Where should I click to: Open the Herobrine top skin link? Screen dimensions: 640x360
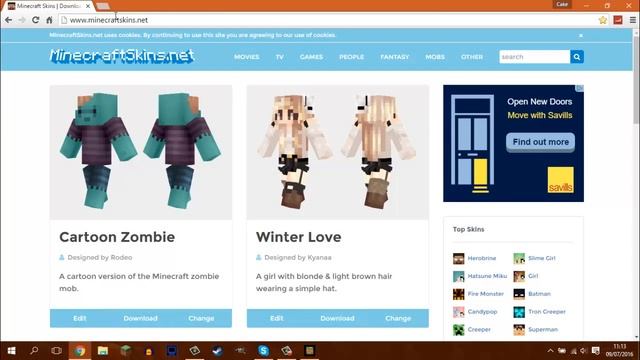point(482,258)
